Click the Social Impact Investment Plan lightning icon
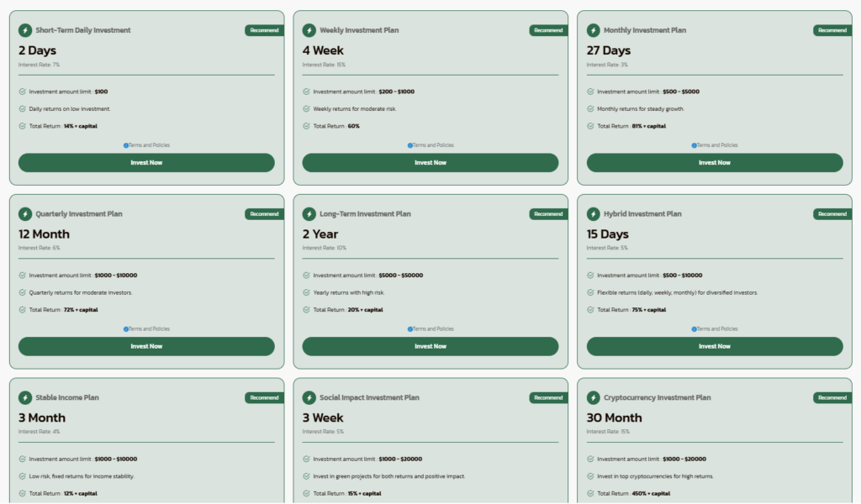The height and width of the screenshot is (504, 861). pyautogui.click(x=309, y=398)
